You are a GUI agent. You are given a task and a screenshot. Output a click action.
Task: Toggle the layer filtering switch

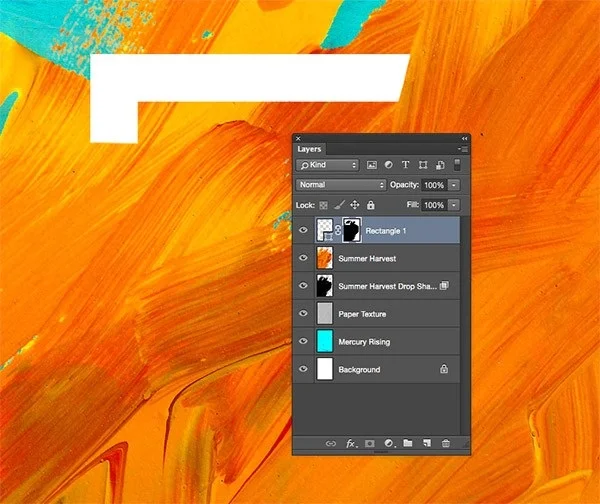(x=457, y=165)
